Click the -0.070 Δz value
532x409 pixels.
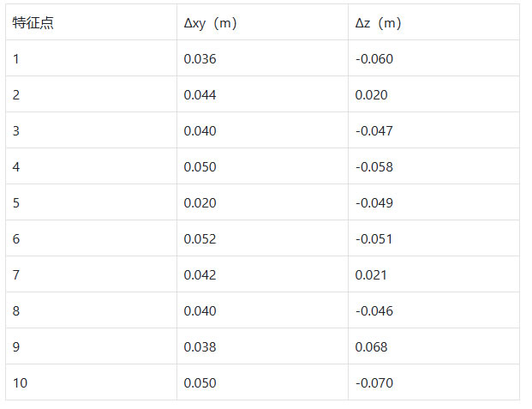[x=374, y=383]
